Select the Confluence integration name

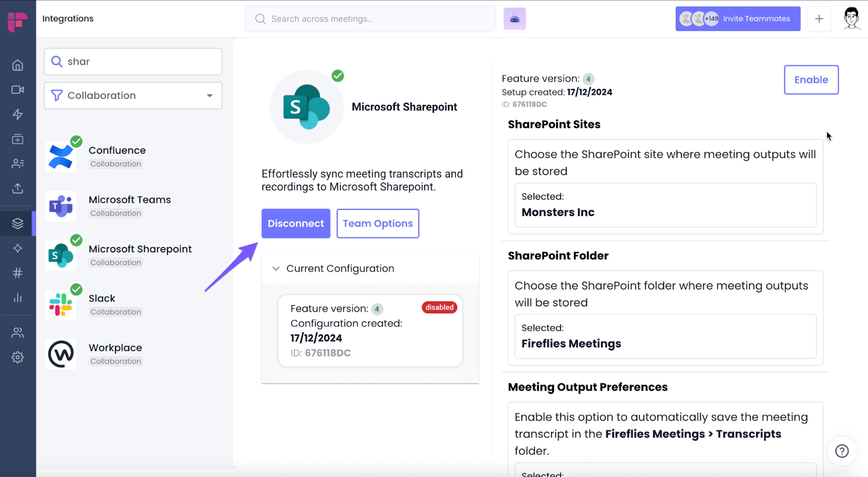(x=117, y=150)
